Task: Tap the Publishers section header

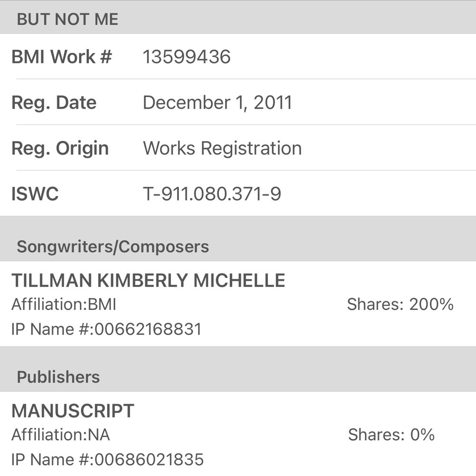Action: [58, 377]
